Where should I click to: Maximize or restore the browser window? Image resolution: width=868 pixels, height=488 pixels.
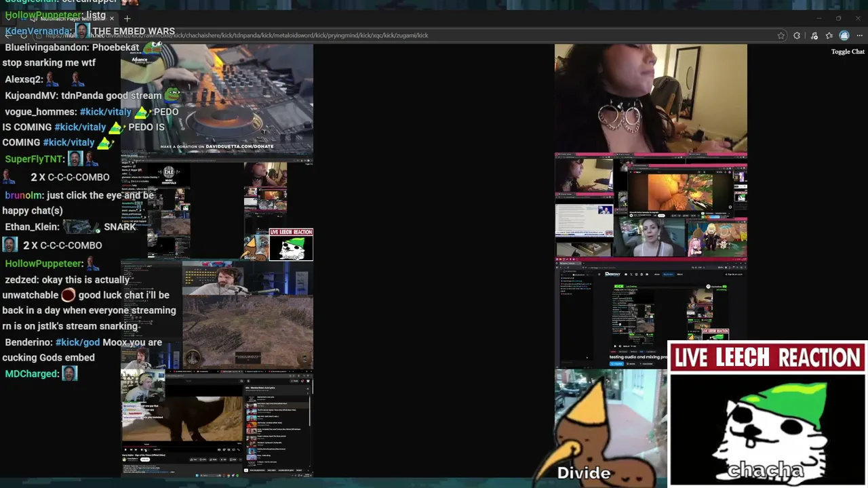pyautogui.click(x=838, y=18)
